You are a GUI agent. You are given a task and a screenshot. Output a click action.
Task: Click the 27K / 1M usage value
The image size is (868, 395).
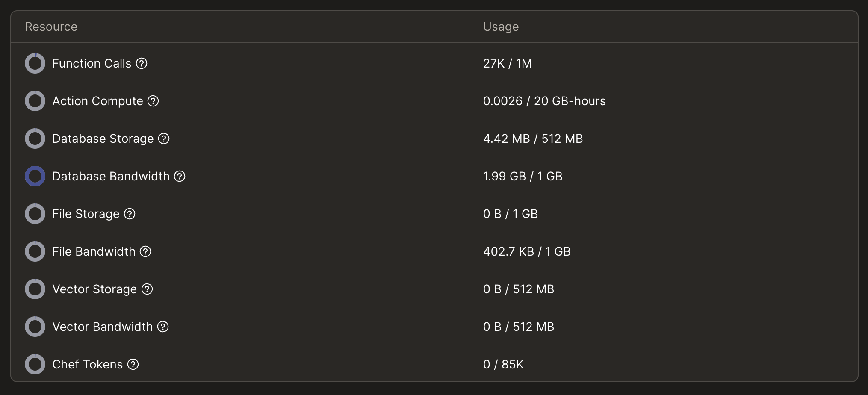508,63
